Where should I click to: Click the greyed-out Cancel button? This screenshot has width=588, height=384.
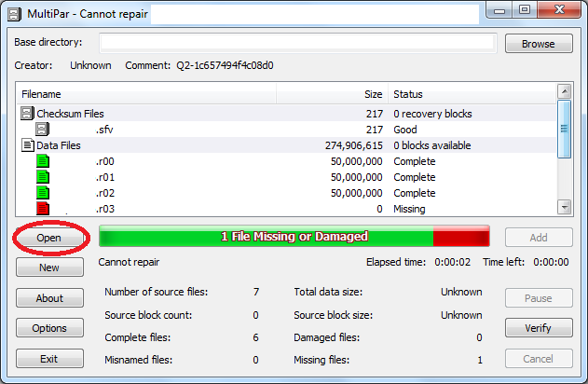(539, 359)
